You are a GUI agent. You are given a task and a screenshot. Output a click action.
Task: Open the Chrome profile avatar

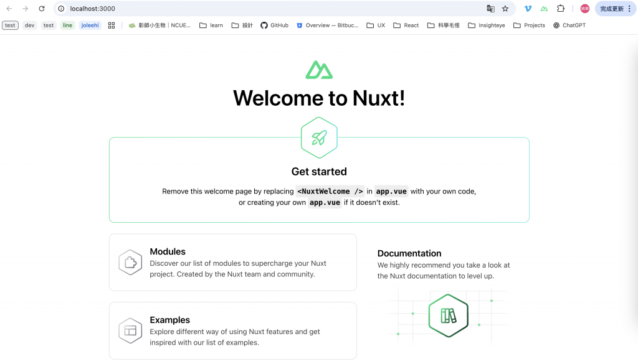tap(584, 9)
